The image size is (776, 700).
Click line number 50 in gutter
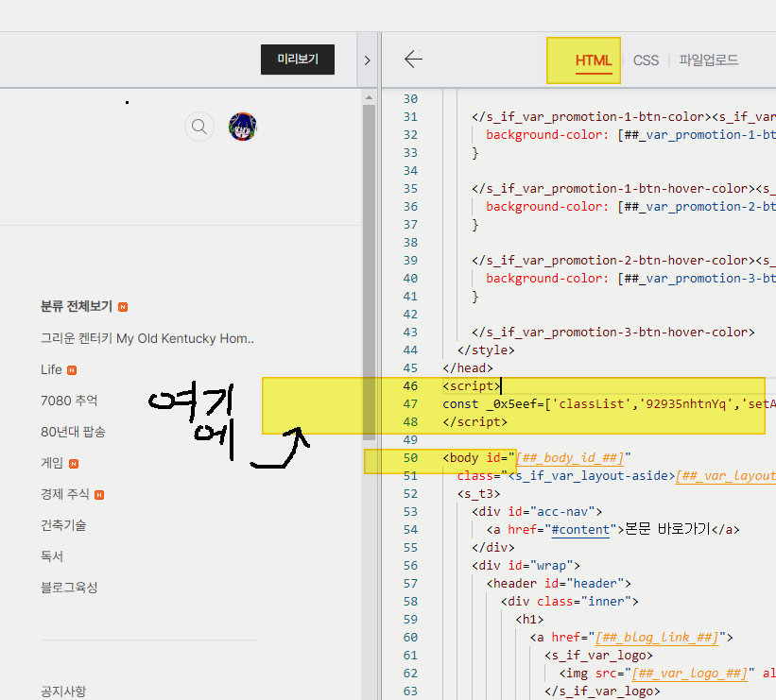(x=410, y=457)
